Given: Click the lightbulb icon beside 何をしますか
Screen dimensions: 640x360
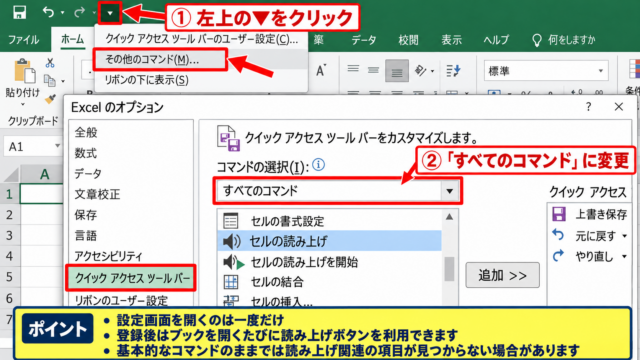Looking at the screenshot, I should pyautogui.click(x=537, y=40).
